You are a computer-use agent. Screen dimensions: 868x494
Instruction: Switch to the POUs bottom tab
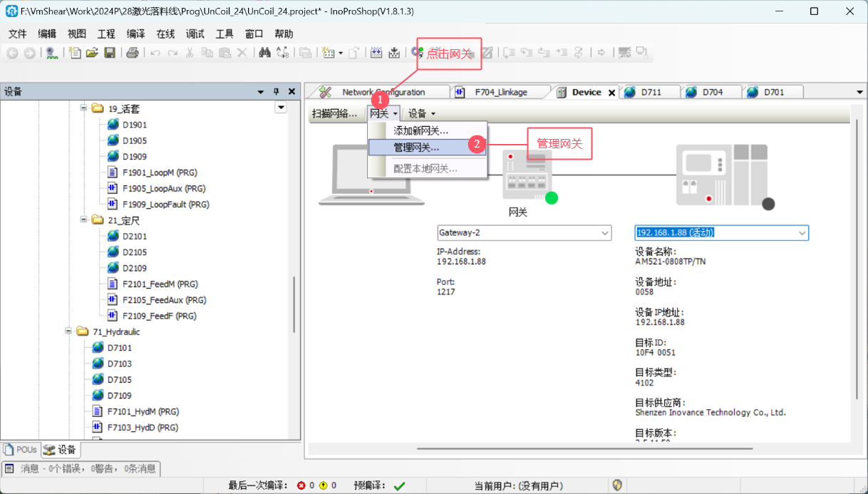(x=20, y=450)
